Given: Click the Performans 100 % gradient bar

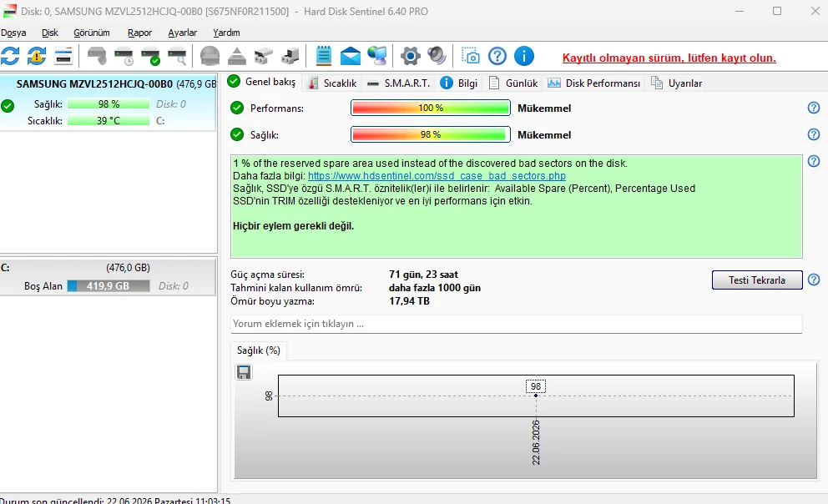Looking at the screenshot, I should 431,108.
